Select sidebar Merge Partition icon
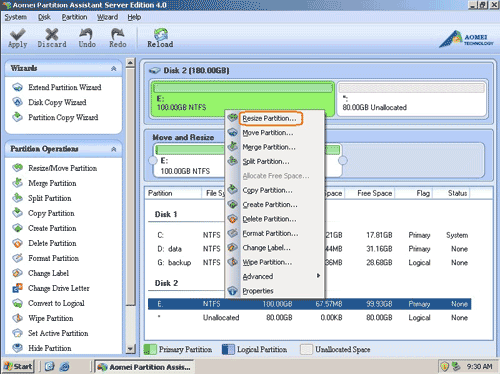 pos(17,183)
